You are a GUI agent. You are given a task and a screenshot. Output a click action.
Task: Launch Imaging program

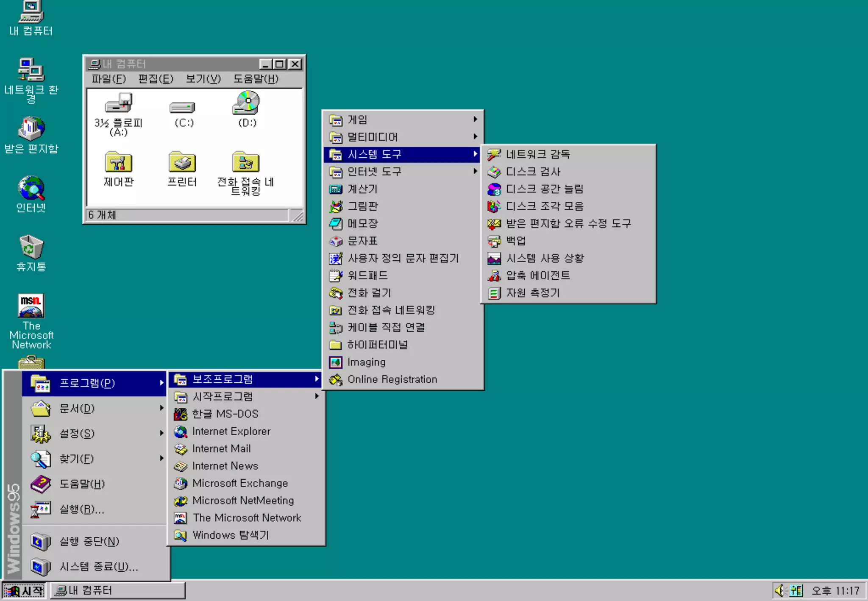tap(403, 362)
